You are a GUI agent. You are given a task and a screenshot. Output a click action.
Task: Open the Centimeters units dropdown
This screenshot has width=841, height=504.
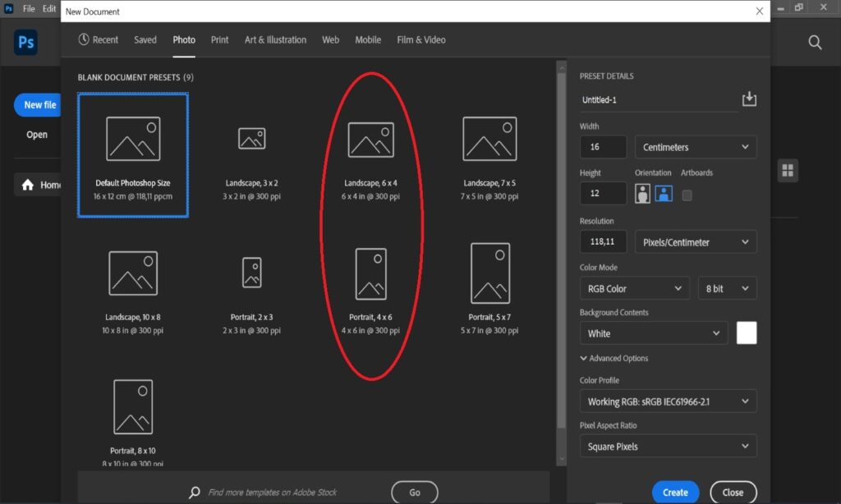pyautogui.click(x=695, y=148)
